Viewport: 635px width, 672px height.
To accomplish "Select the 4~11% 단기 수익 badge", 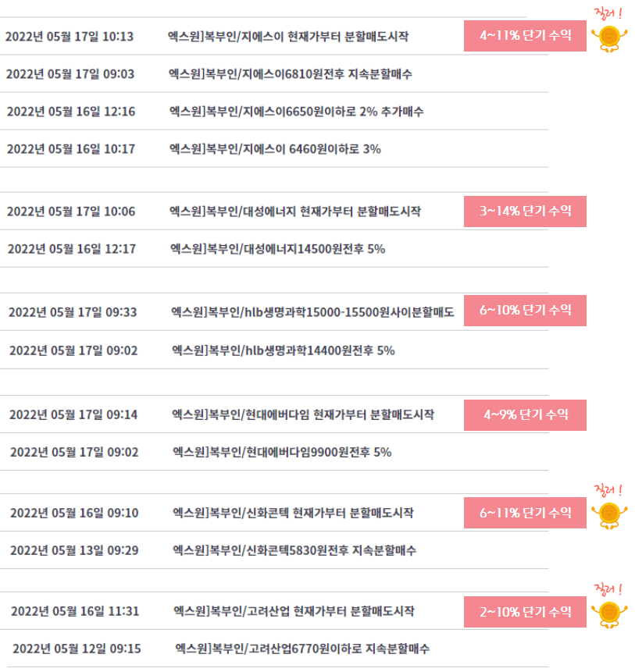I will click(525, 36).
